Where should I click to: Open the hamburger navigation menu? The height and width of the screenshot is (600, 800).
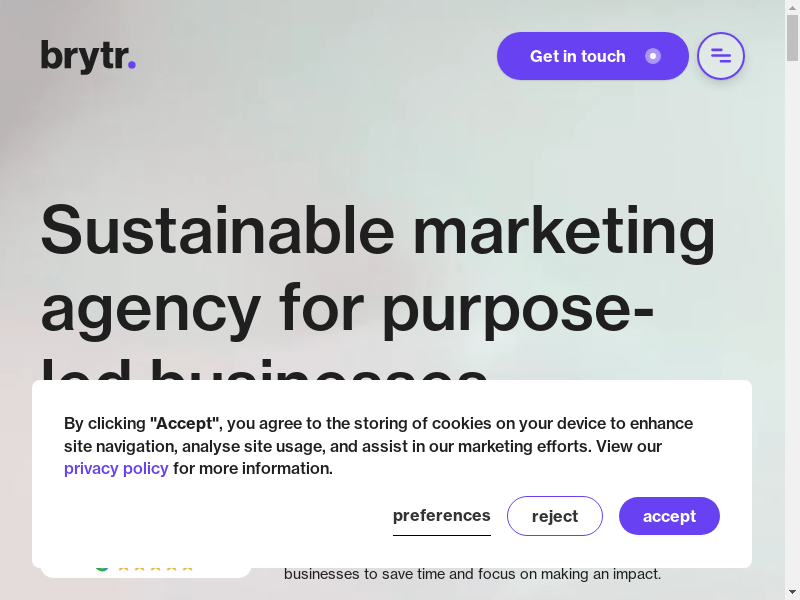(720, 56)
